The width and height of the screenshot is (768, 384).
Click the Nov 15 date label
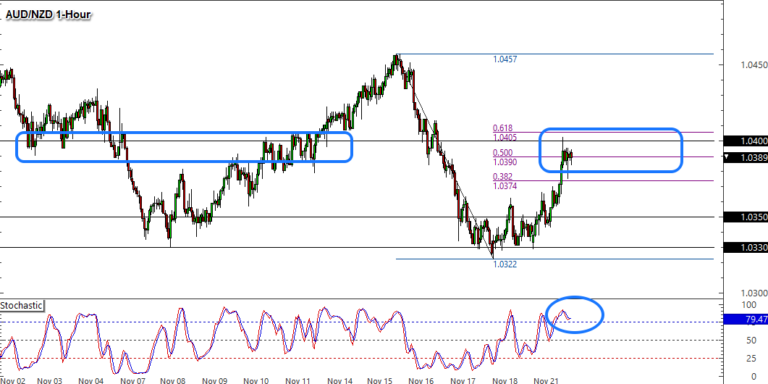(x=381, y=381)
